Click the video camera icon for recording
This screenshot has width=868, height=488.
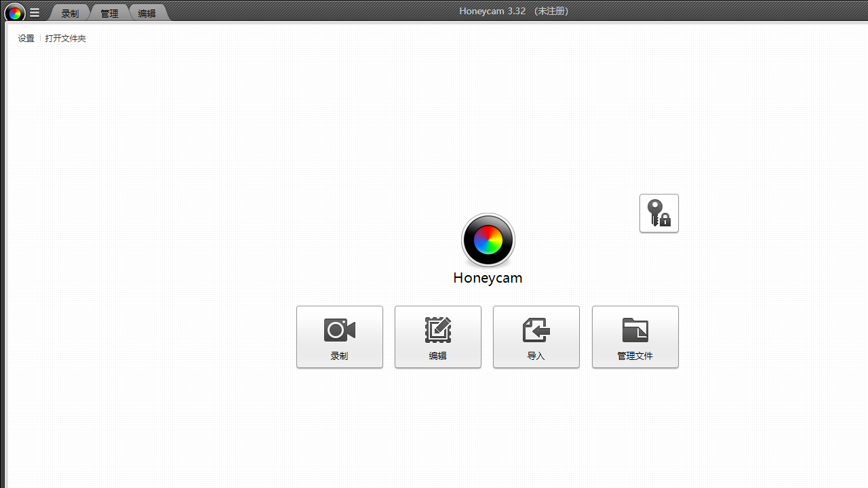coord(339,330)
